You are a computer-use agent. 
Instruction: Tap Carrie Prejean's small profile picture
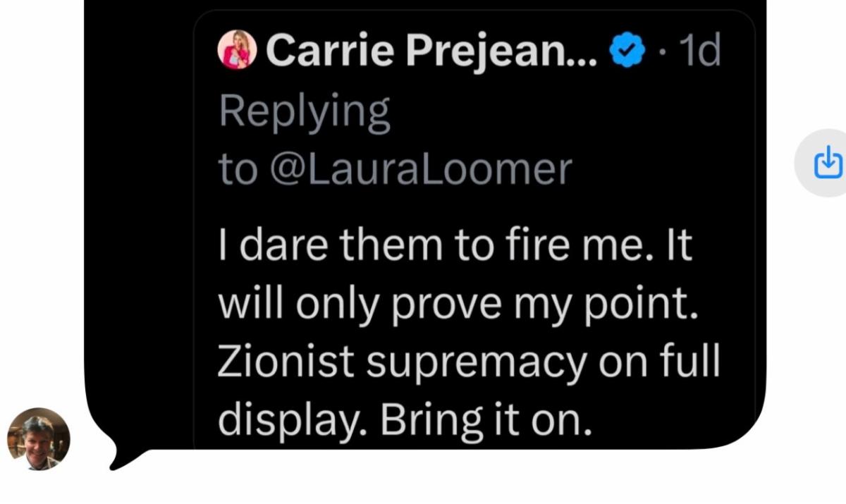click(x=237, y=51)
